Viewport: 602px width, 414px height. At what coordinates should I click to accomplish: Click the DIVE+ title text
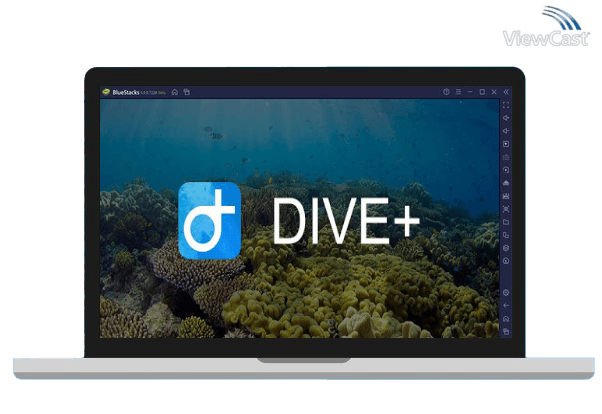click(346, 222)
